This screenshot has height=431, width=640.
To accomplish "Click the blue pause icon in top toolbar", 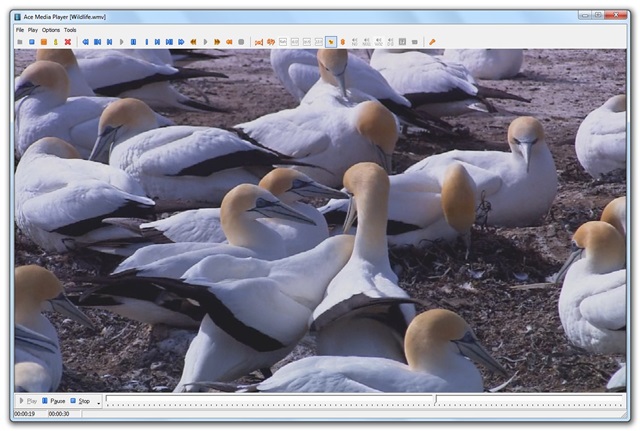I will pyautogui.click(x=133, y=42).
